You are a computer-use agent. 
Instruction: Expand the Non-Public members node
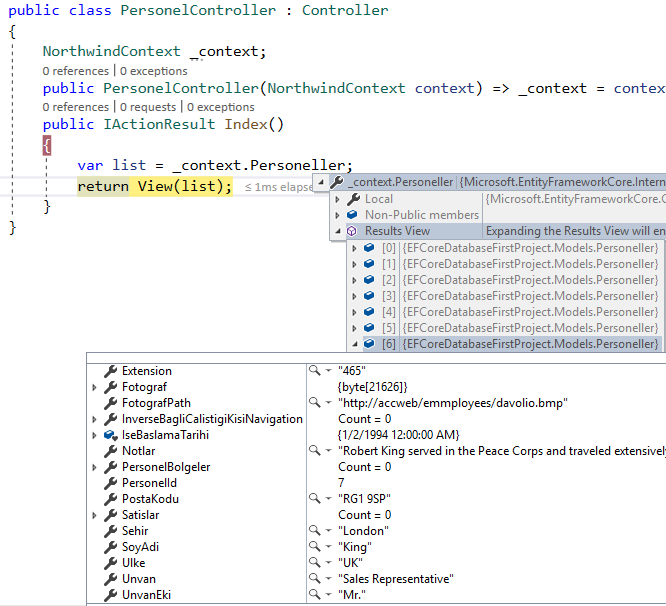338,215
